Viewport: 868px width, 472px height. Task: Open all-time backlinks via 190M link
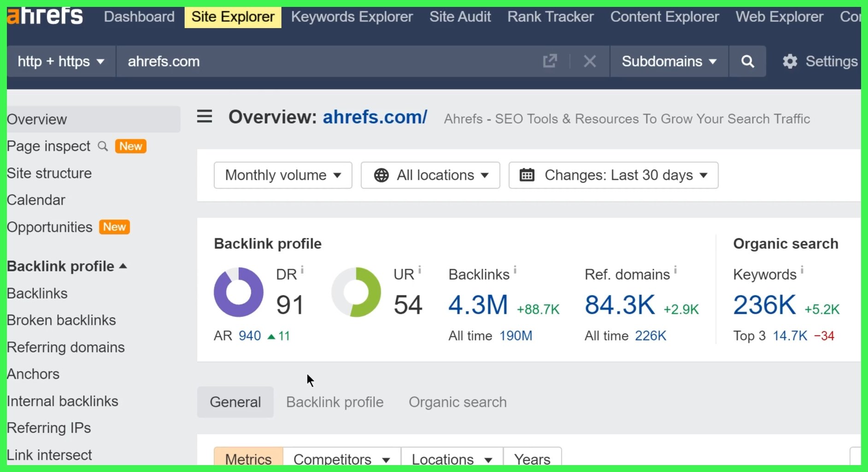pos(516,336)
